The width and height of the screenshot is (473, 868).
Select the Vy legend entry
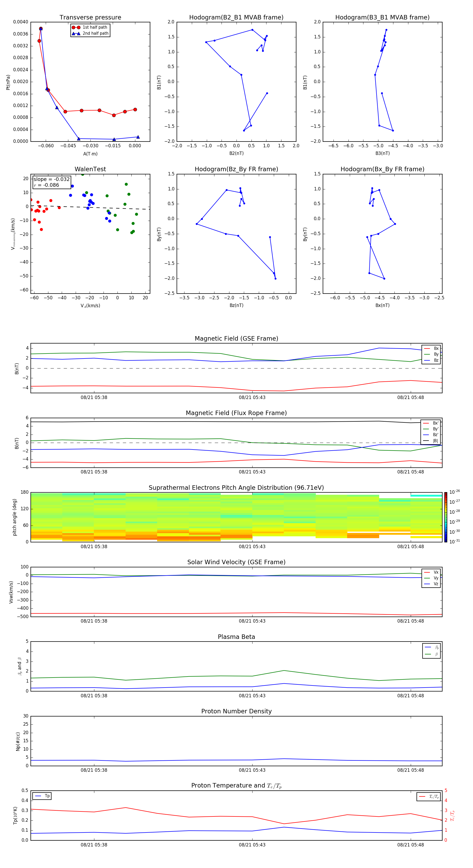point(431,578)
